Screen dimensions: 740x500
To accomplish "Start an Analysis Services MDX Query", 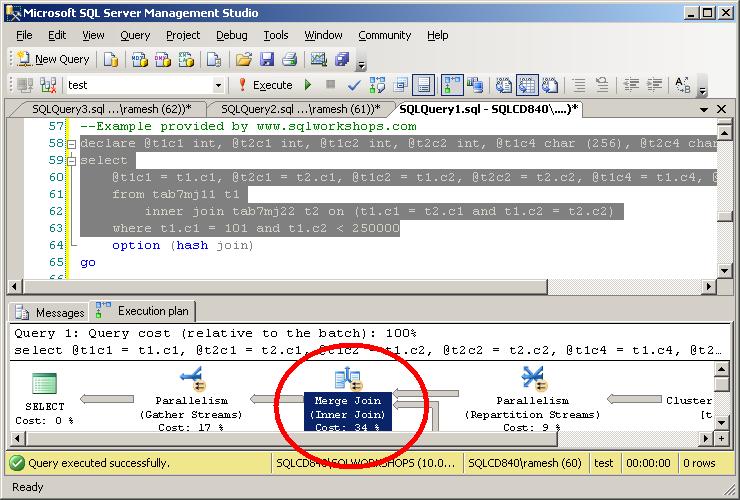I will (140, 59).
